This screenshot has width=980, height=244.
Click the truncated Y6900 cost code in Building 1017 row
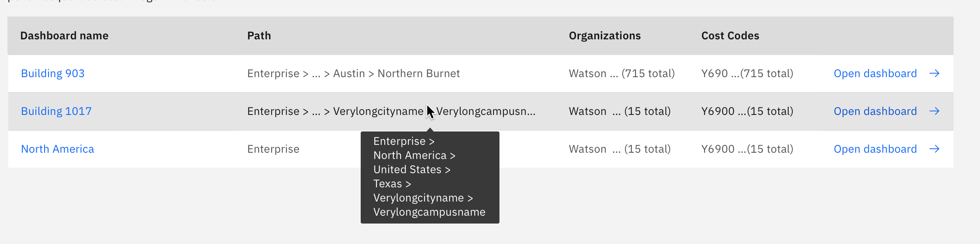click(747, 111)
